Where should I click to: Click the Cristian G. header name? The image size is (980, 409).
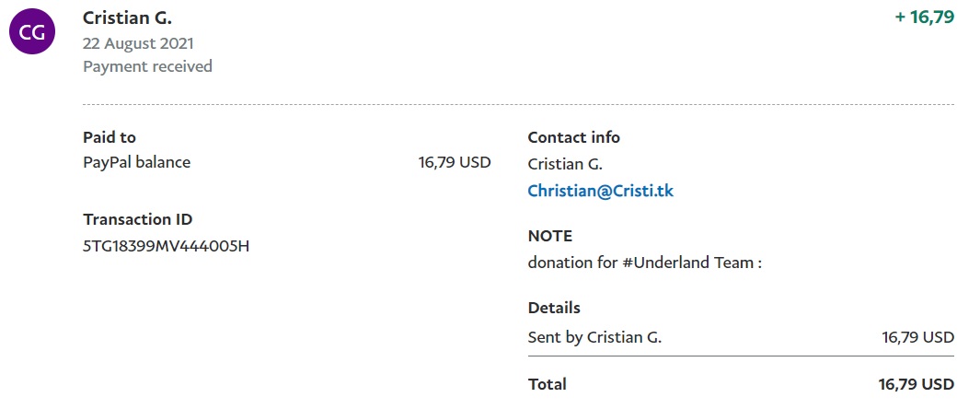(127, 18)
